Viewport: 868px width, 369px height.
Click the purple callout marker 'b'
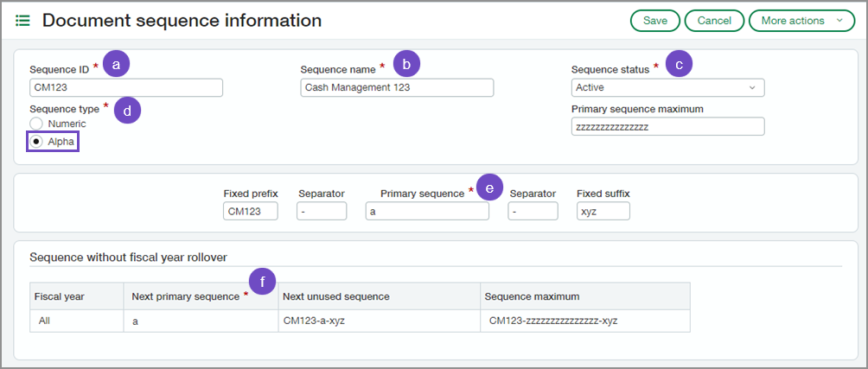point(405,63)
